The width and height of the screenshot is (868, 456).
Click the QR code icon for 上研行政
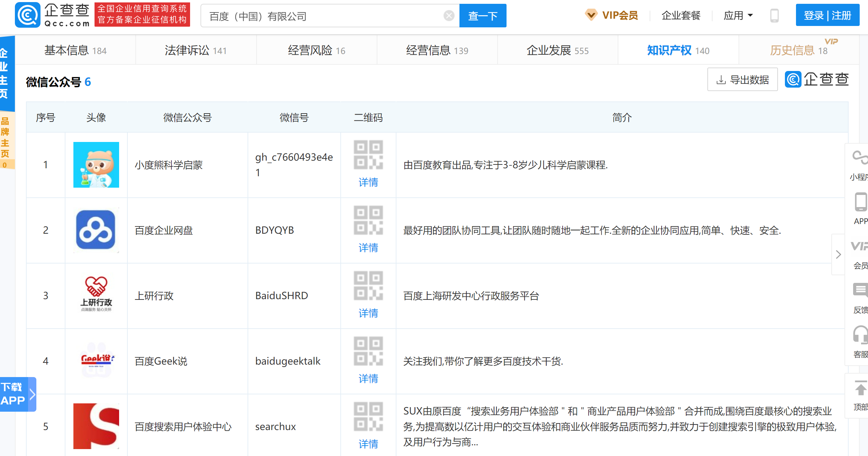[368, 286]
